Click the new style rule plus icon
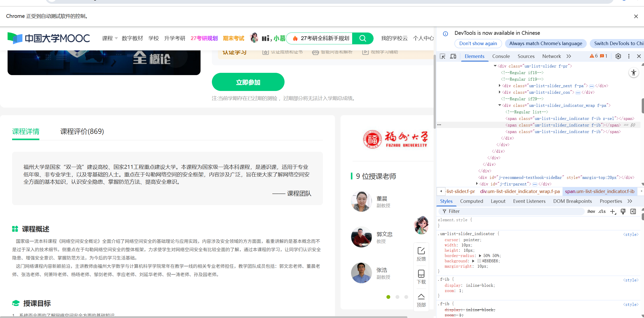 click(613, 211)
